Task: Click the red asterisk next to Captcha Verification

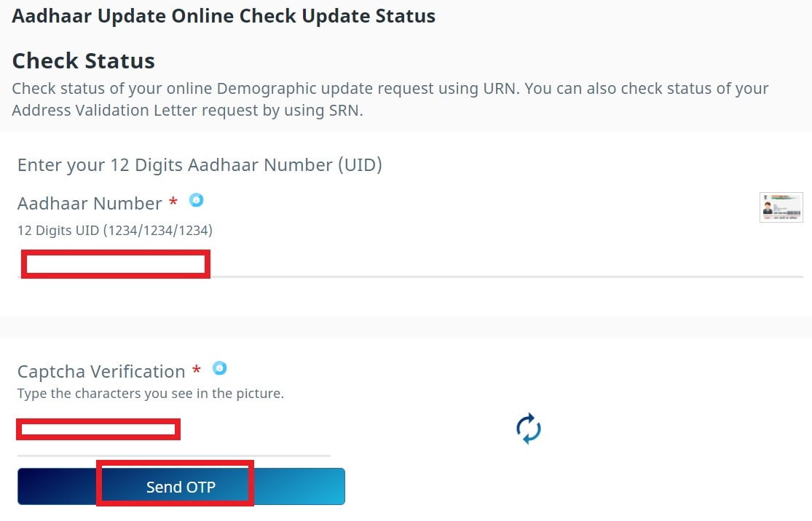Action: pyautogui.click(x=197, y=370)
